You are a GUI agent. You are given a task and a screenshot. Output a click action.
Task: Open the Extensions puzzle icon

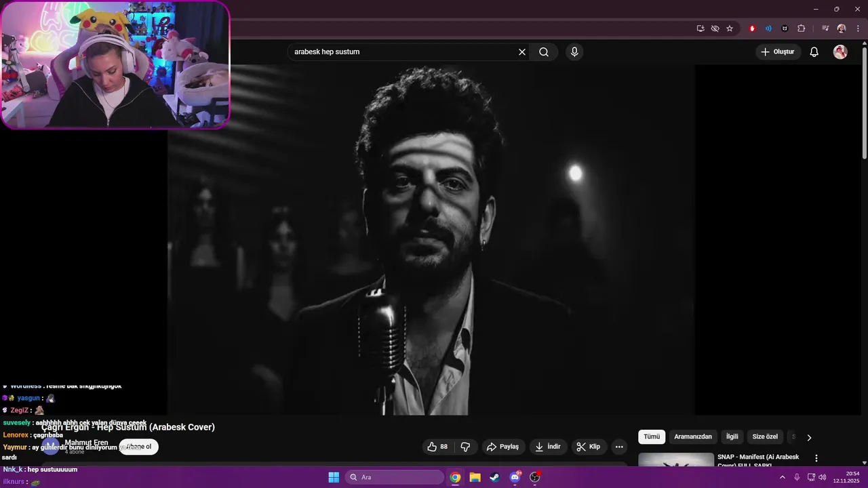[x=802, y=28]
